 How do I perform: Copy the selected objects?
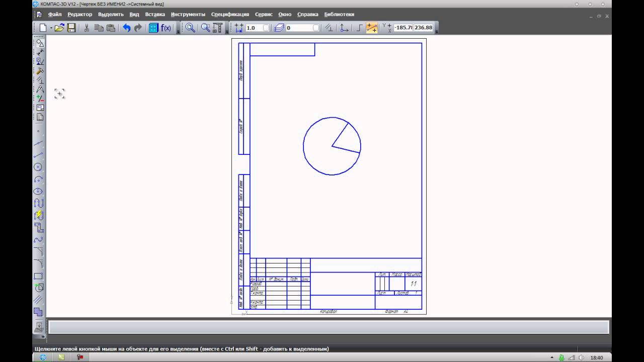click(99, 28)
